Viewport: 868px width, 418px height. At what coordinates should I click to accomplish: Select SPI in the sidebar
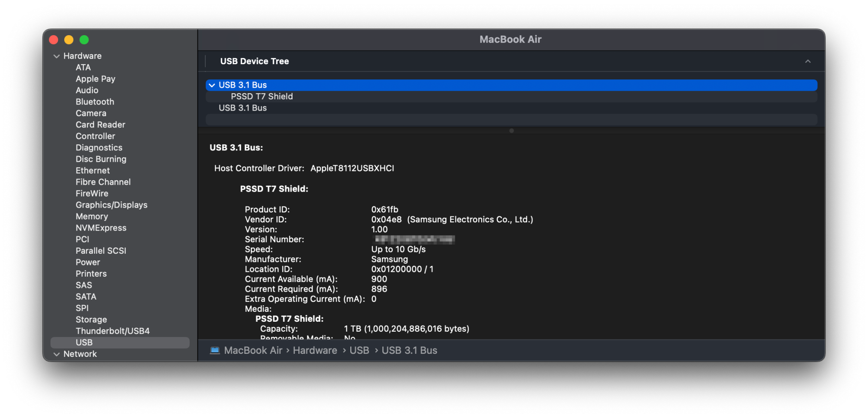[82, 308]
